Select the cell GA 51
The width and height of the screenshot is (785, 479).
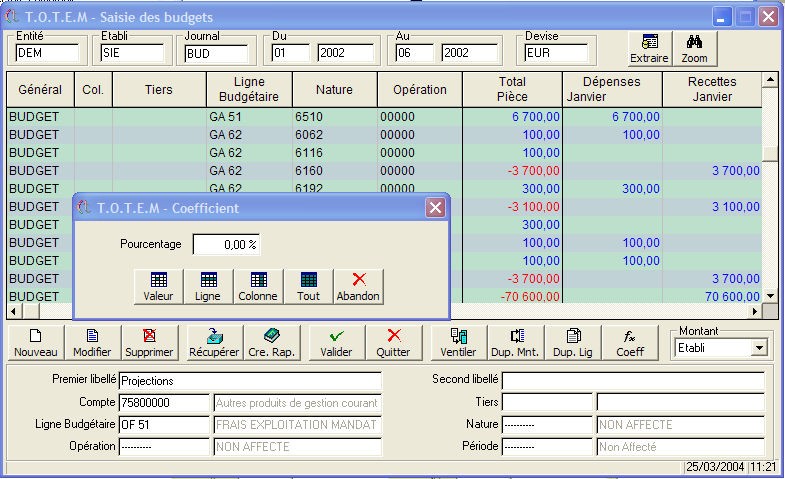[x=249, y=117]
